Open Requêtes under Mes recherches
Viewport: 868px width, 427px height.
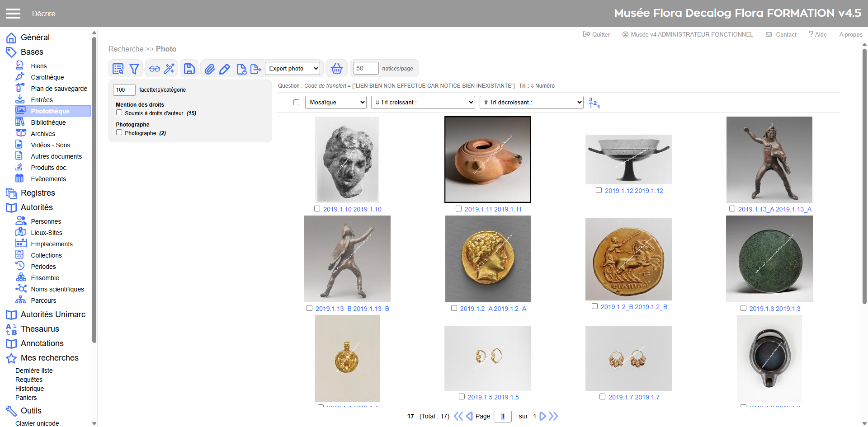pos(29,380)
